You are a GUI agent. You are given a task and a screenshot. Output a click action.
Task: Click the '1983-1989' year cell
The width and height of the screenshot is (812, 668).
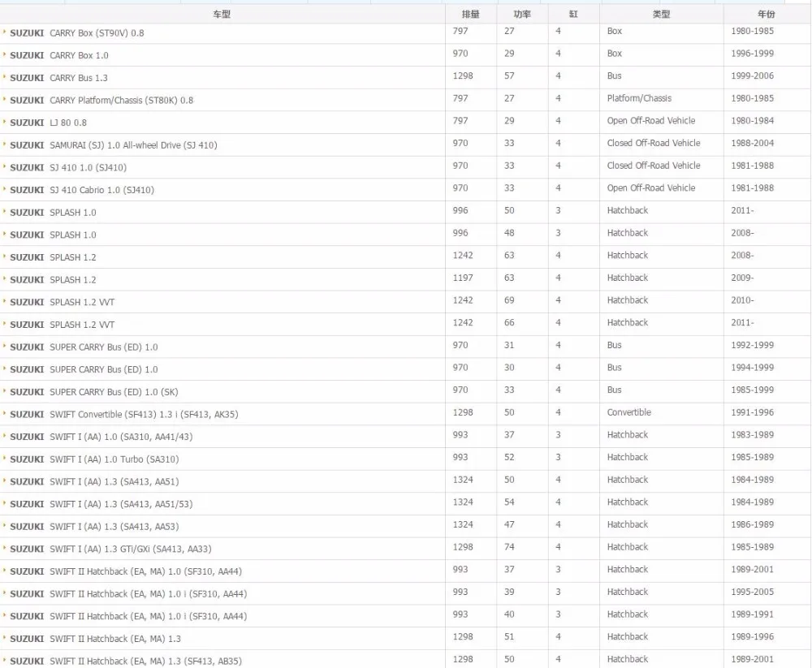click(x=752, y=435)
